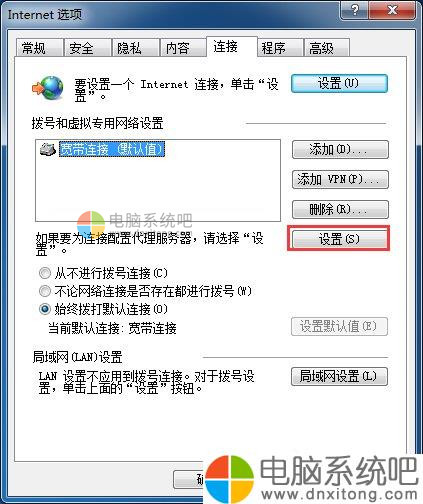Viewport: 423px width, 504px height.
Task: Open the 高级 tab
Action: 327,48
